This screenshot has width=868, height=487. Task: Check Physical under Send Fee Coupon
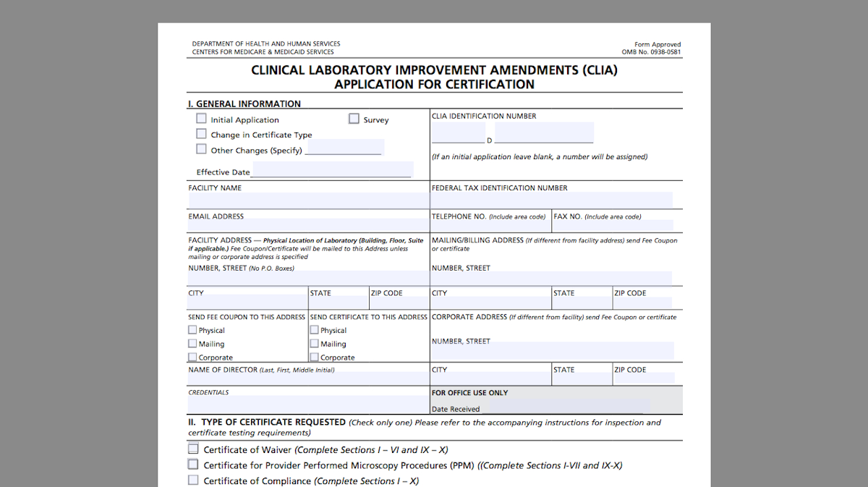click(192, 329)
